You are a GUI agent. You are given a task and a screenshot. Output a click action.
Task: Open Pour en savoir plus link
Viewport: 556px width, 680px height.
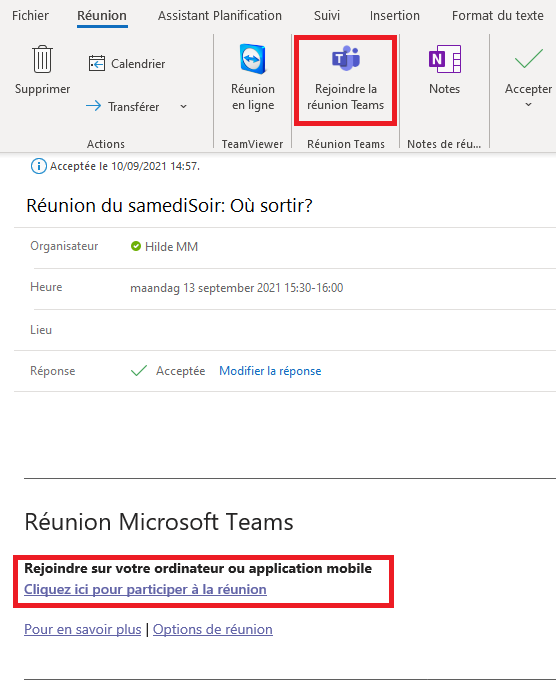(x=82, y=629)
